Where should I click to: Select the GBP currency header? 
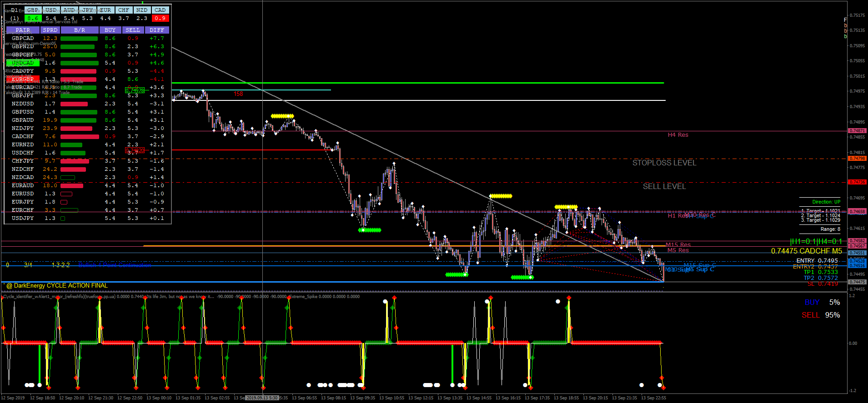tap(33, 10)
